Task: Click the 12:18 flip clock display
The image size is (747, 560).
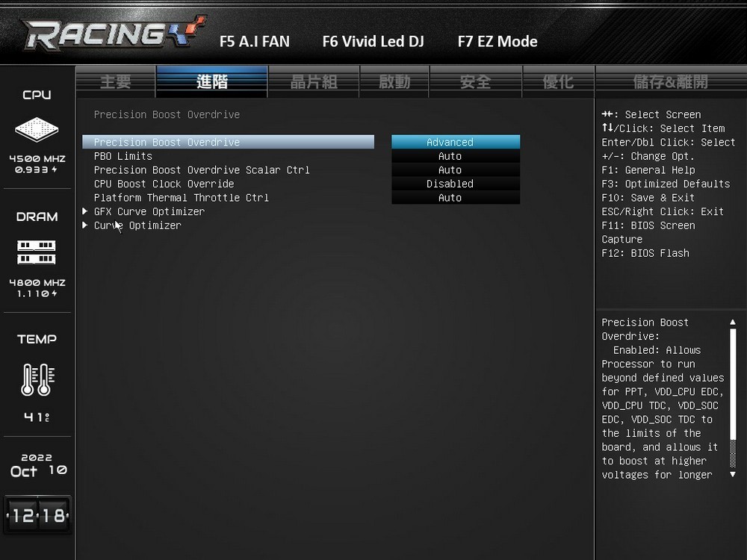Action: click(x=37, y=514)
